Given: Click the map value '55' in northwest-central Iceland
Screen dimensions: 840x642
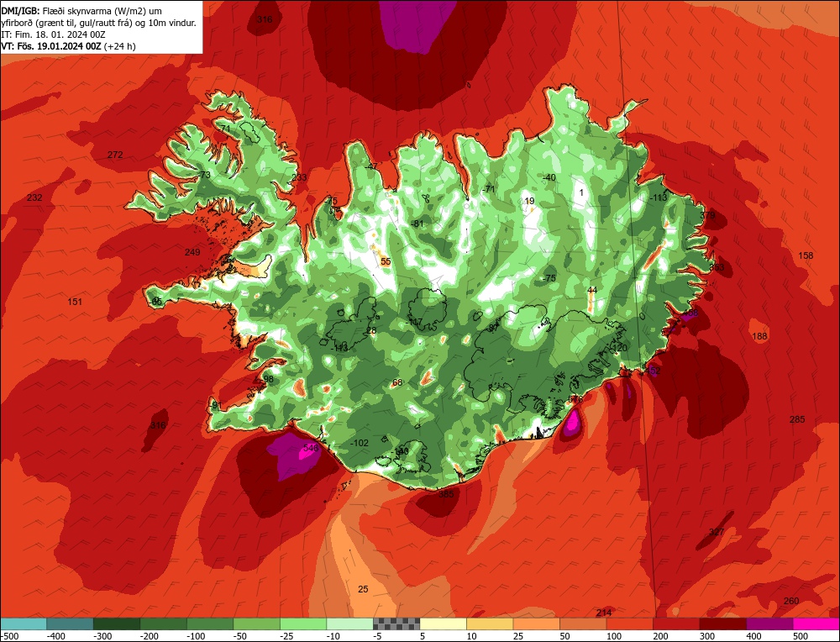Looking at the screenshot, I should (386, 262).
